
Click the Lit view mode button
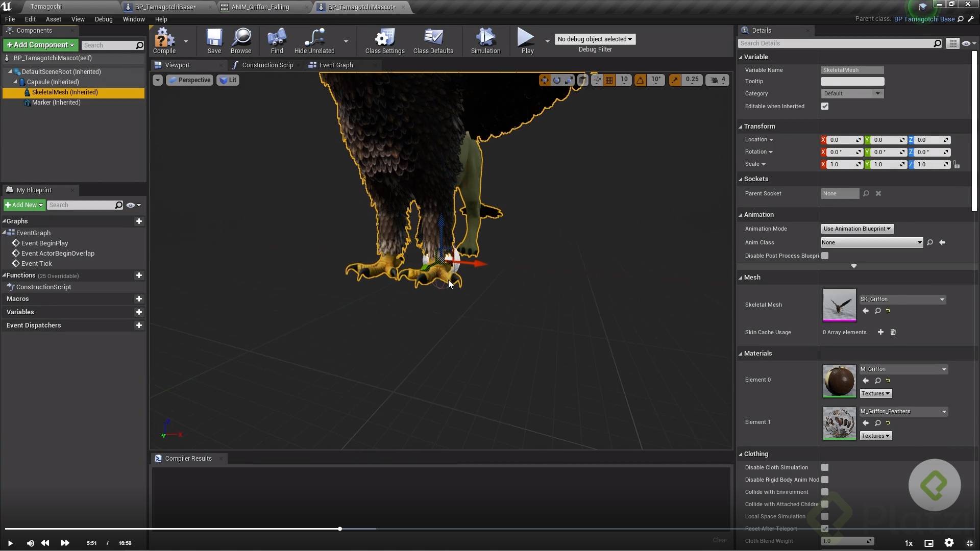(x=228, y=80)
